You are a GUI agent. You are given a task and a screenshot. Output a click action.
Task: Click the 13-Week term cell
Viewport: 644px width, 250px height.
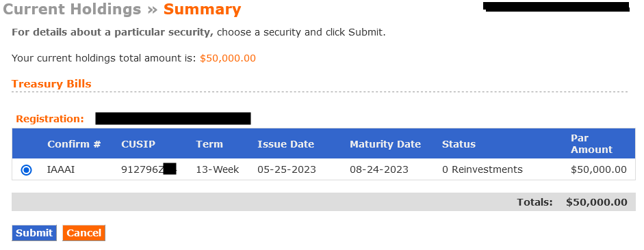pos(217,169)
